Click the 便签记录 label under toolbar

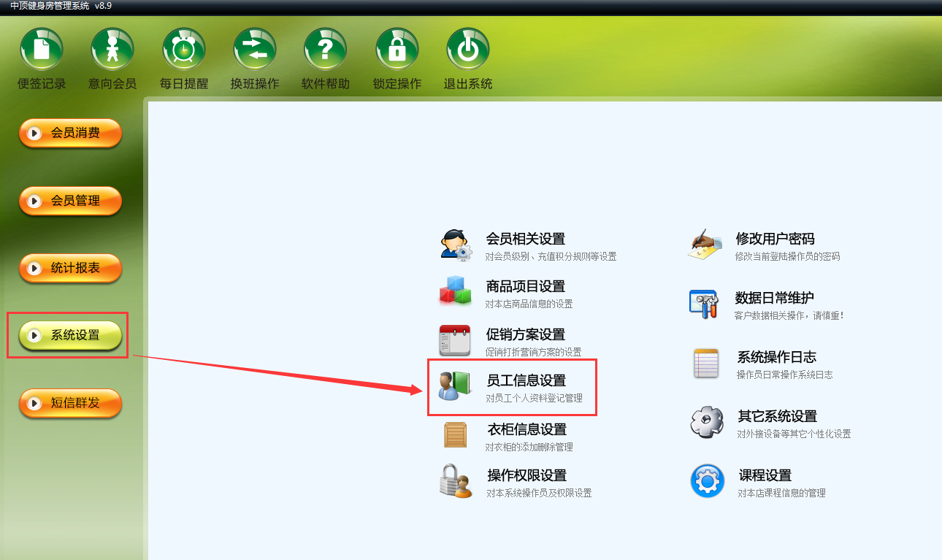(42, 84)
